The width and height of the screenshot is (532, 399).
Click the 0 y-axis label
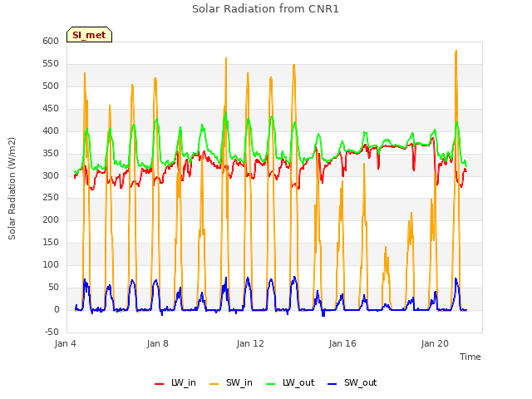tap(57, 309)
